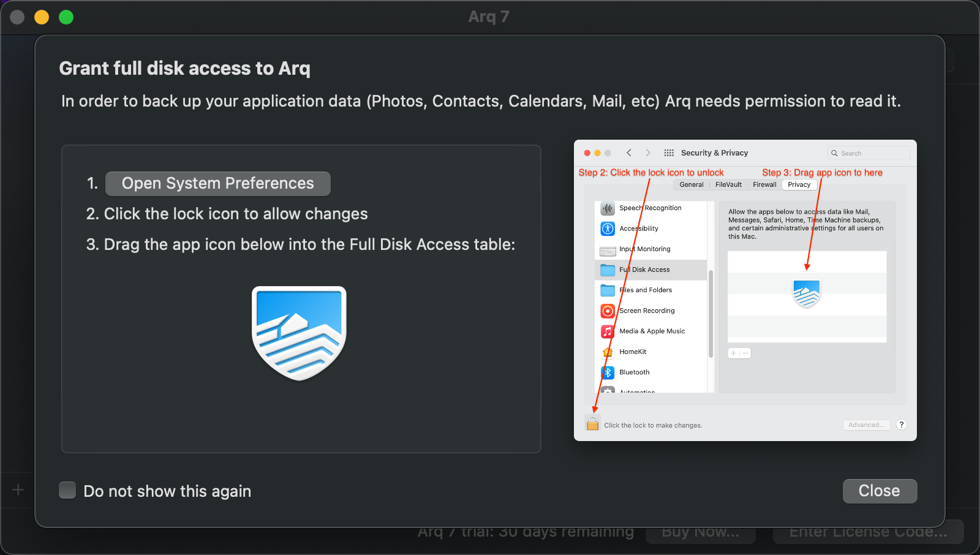Viewport: 980px width, 555px height.
Task: Click the forward chevron in preferences toolbar
Action: 647,153
